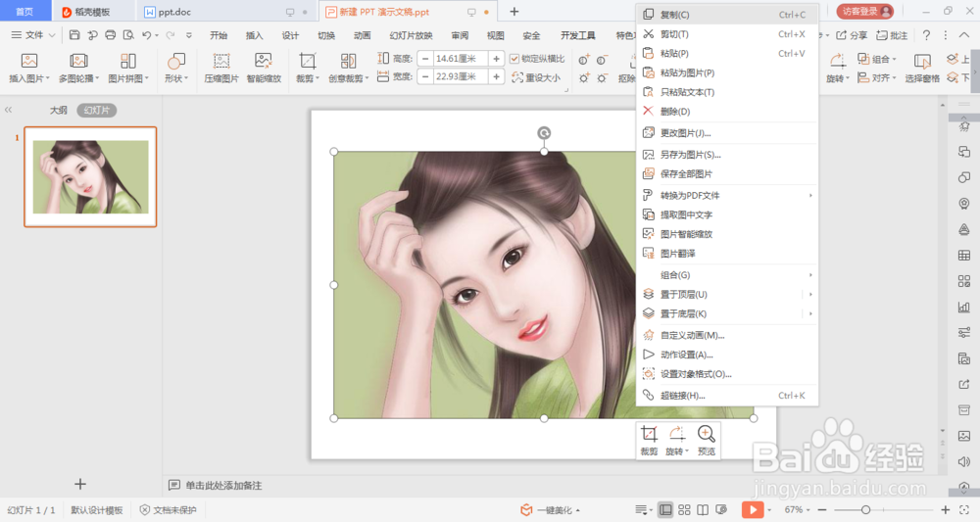The width and height of the screenshot is (980, 522).
Task: Click the Save icon in quick access toolbar
Action: tap(74, 35)
